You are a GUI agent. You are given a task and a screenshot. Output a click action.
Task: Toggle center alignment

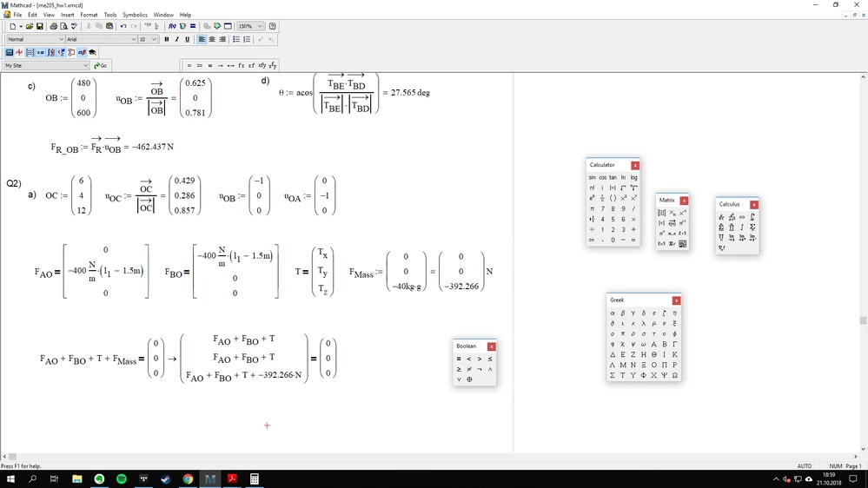pyautogui.click(x=212, y=39)
